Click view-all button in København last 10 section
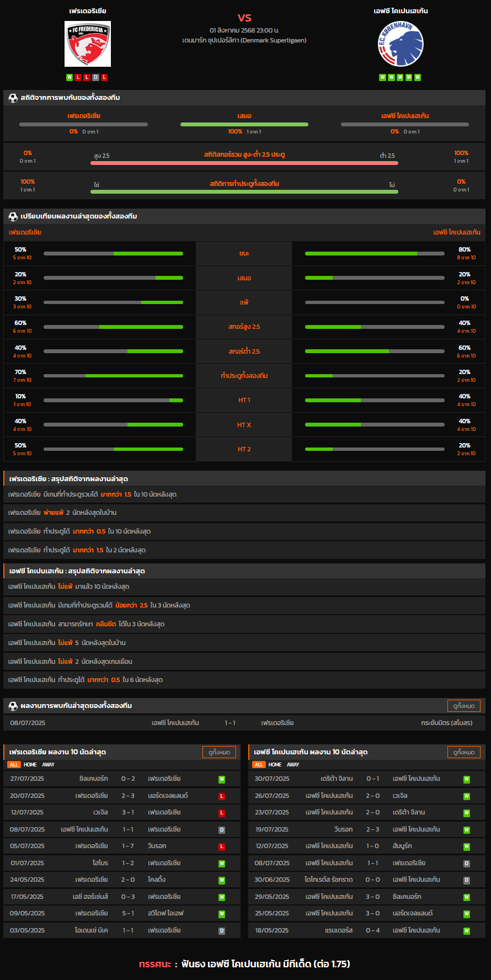The image size is (491, 980). tap(464, 752)
